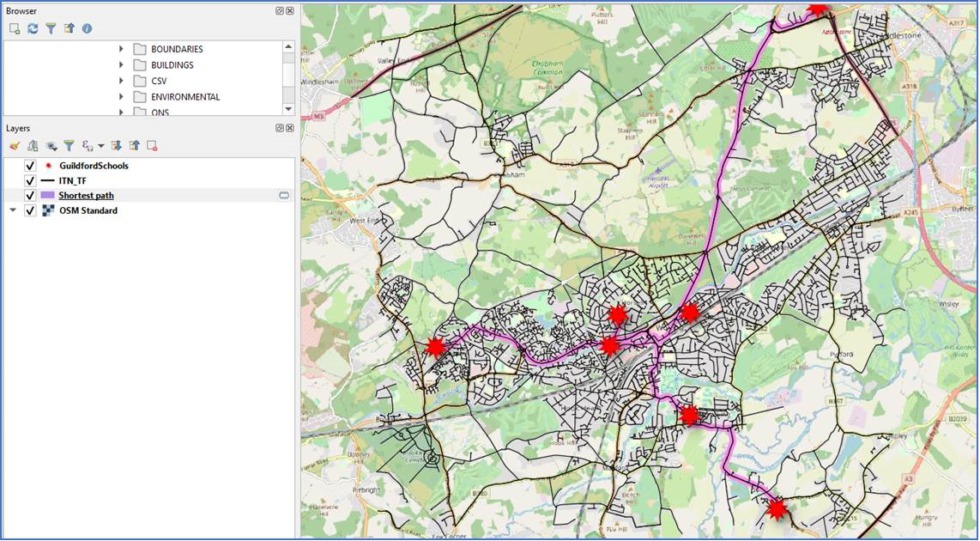Viewport: 980px width, 541px height.
Task: Click school marker at top of map
Action: point(817,8)
